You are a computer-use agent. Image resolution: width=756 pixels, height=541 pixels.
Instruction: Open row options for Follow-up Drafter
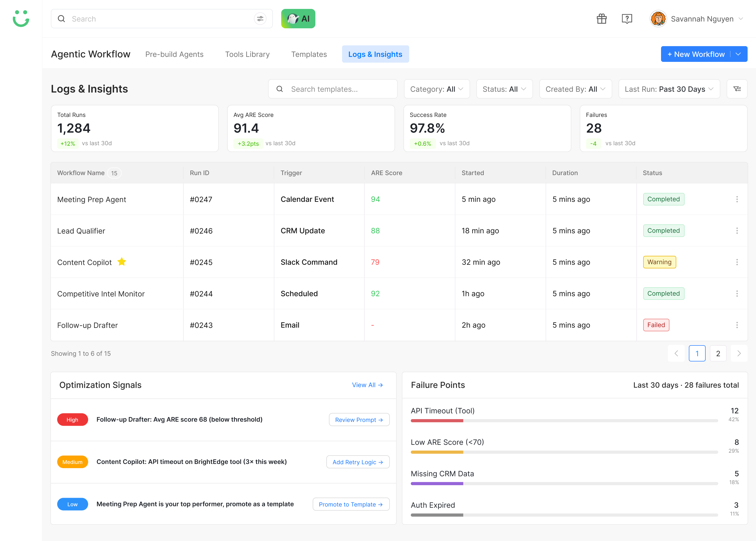coord(737,325)
